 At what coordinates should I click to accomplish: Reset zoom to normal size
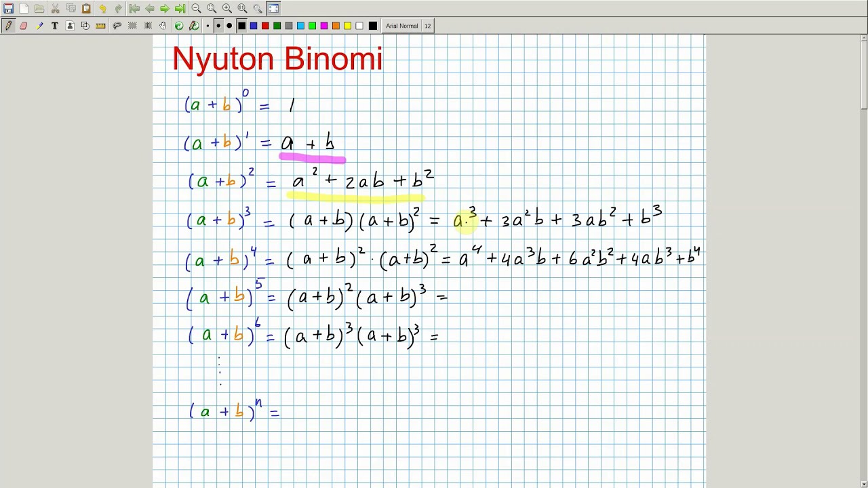[242, 9]
